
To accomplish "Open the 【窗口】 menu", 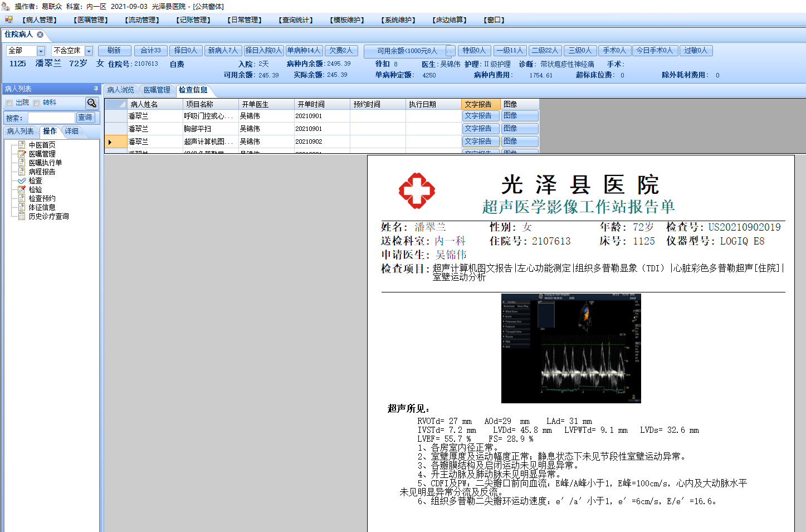I will point(494,20).
